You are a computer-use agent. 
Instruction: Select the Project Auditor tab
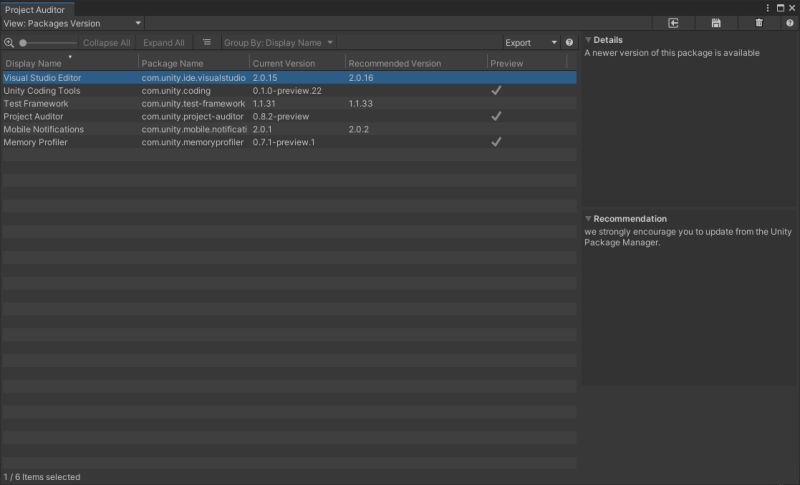click(x=35, y=10)
